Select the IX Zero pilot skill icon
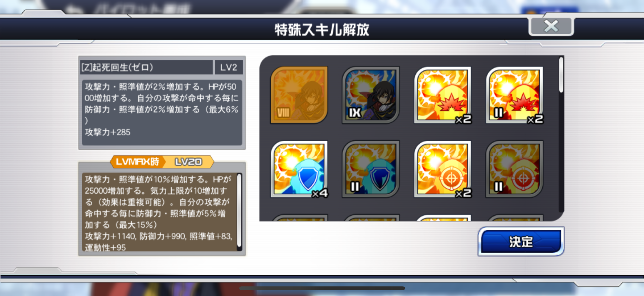Viewport: 644px width, 296px height. (x=371, y=95)
